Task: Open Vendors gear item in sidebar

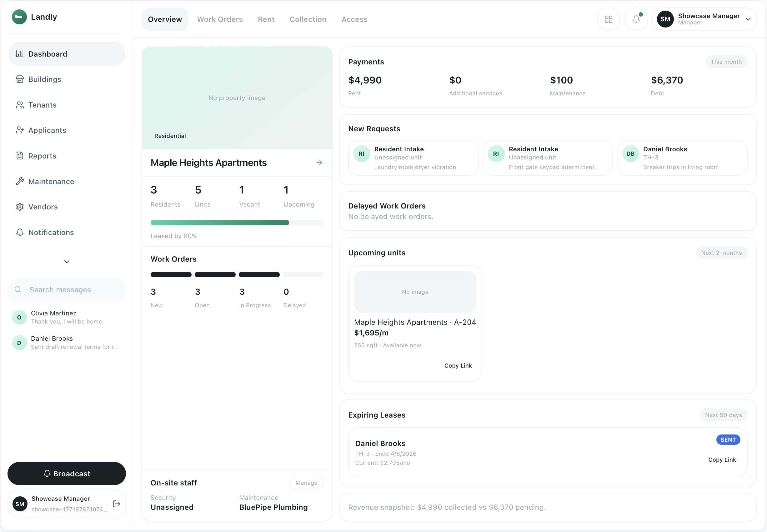Action: [x=43, y=207]
